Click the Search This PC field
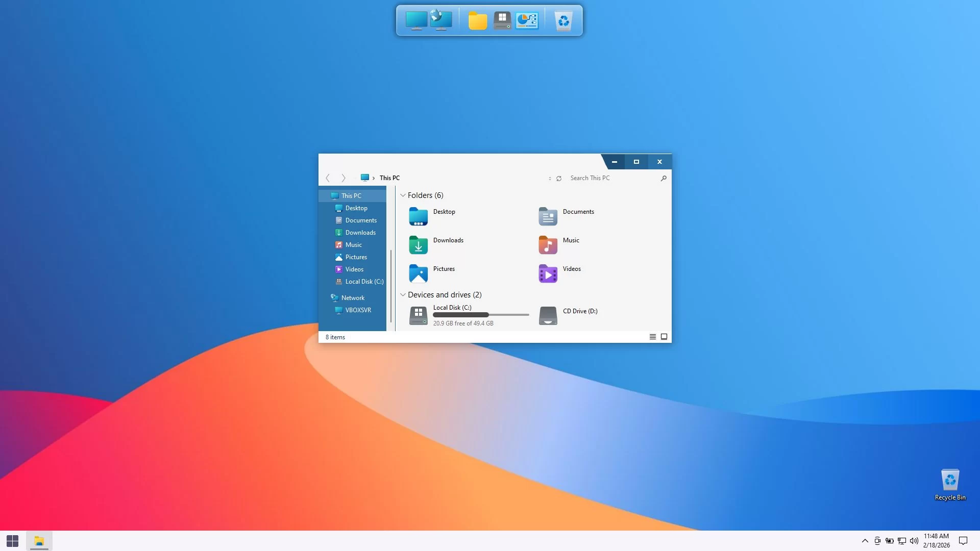980x551 pixels. [x=612, y=178]
